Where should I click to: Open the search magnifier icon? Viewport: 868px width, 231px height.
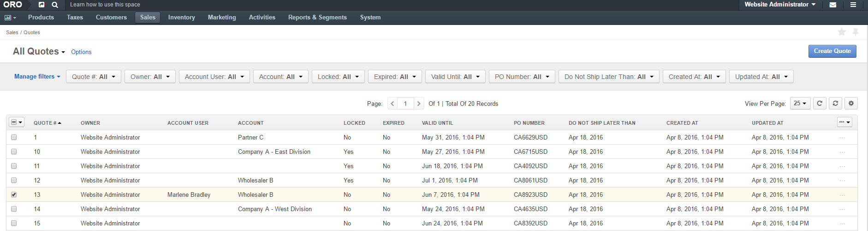[55, 5]
